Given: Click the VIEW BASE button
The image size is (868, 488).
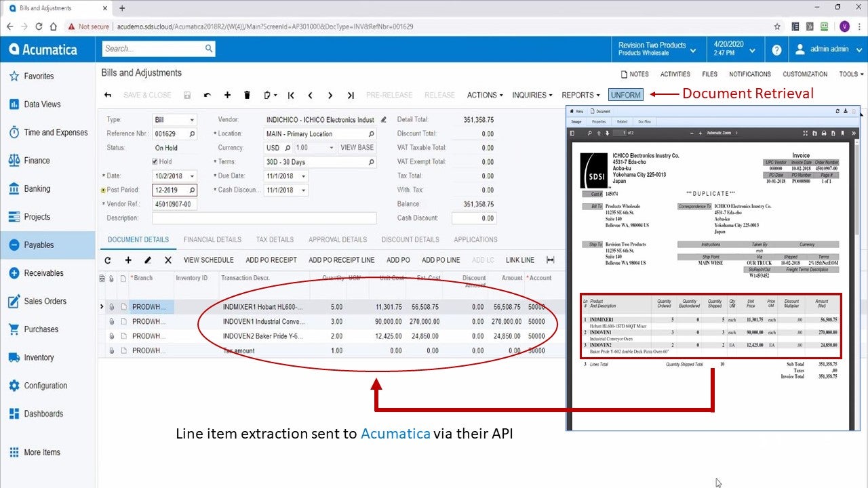Looking at the screenshot, I should click(x=357, y=148).
